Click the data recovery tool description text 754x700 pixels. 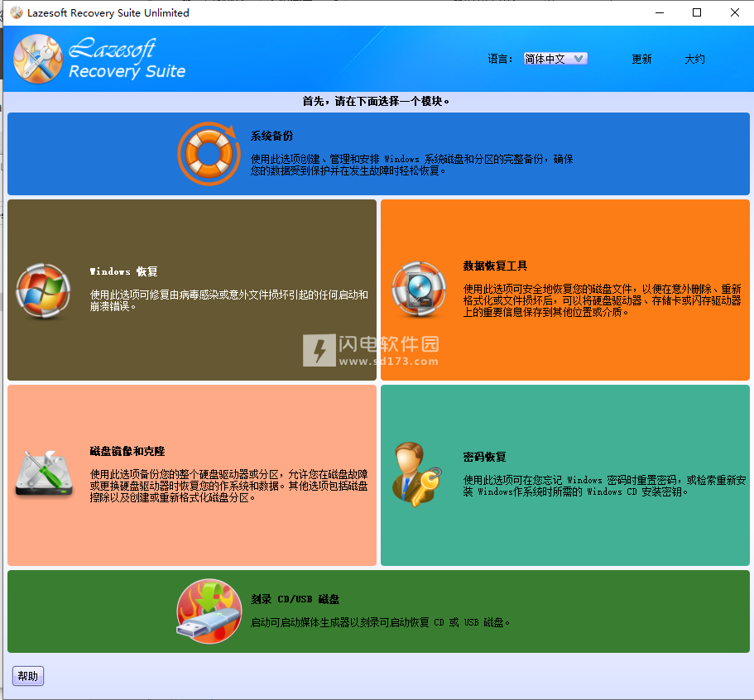coord(602,300)
